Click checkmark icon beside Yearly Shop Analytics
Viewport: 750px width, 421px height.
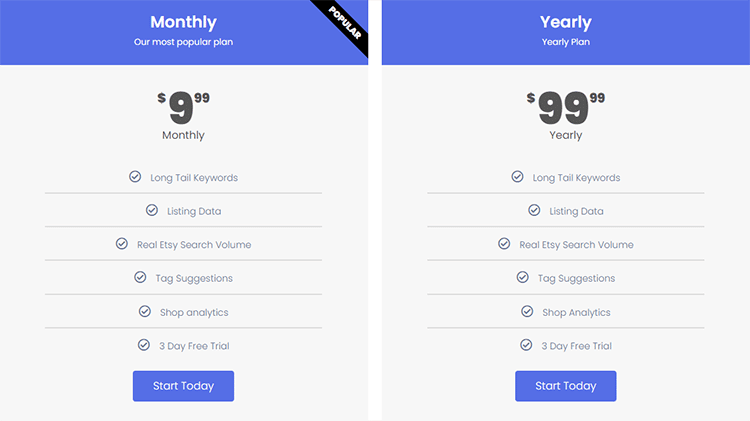point(527,312)
